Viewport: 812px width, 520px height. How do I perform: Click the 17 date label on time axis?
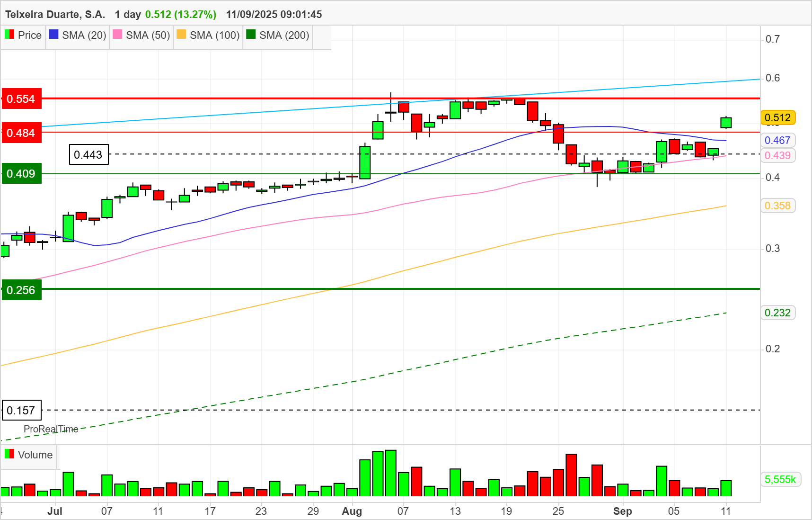(210, 511)
